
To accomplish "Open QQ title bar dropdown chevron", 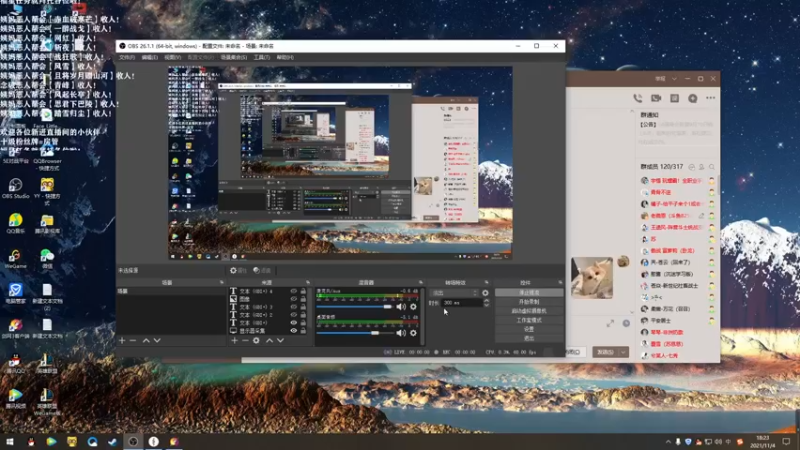I will (674, 79).
